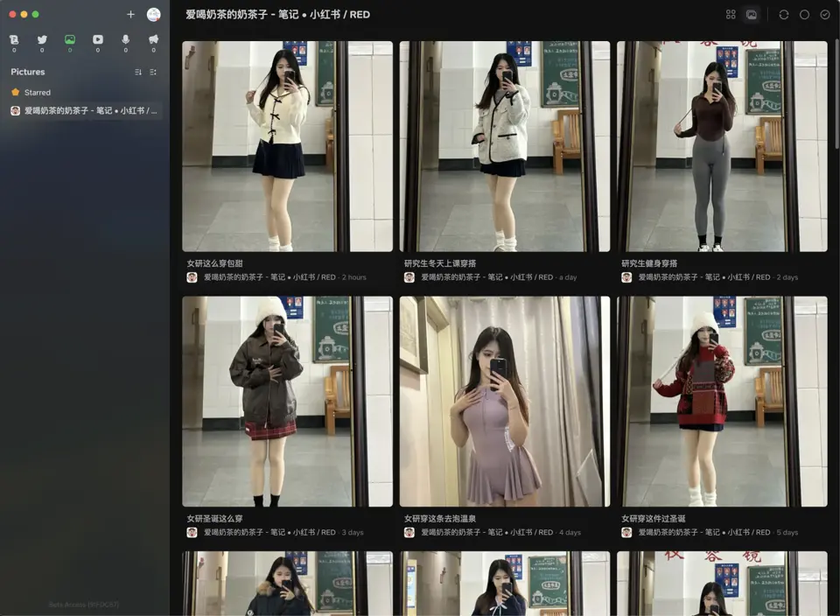This screenshot has width=840, height=616.
Task: Open the Notifications megaphone icon
Action: pos(154,39)
